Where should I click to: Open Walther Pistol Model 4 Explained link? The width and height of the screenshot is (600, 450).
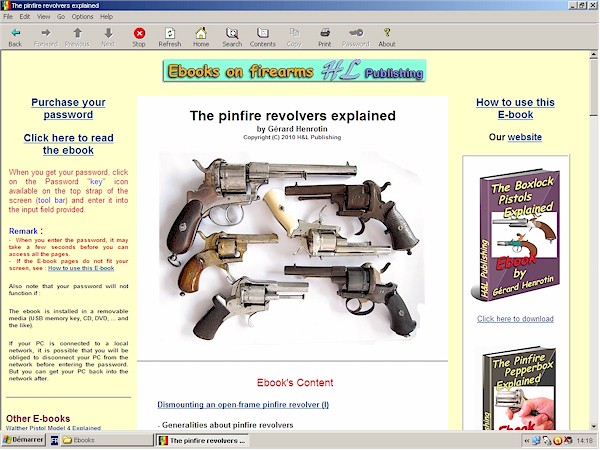click(x=53, y=428)
